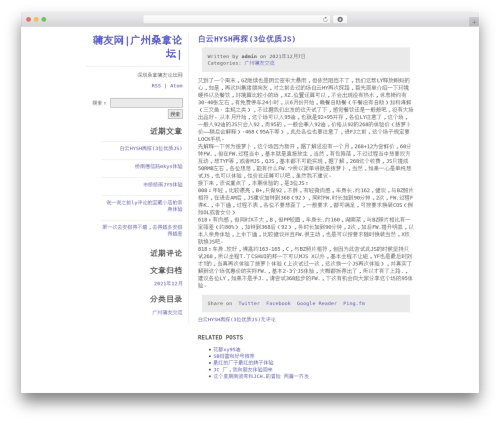This screenshot has height=423, width=500.
Task: Open sidebar recent post 白云HYSH再探
Action: coord(151,148)
